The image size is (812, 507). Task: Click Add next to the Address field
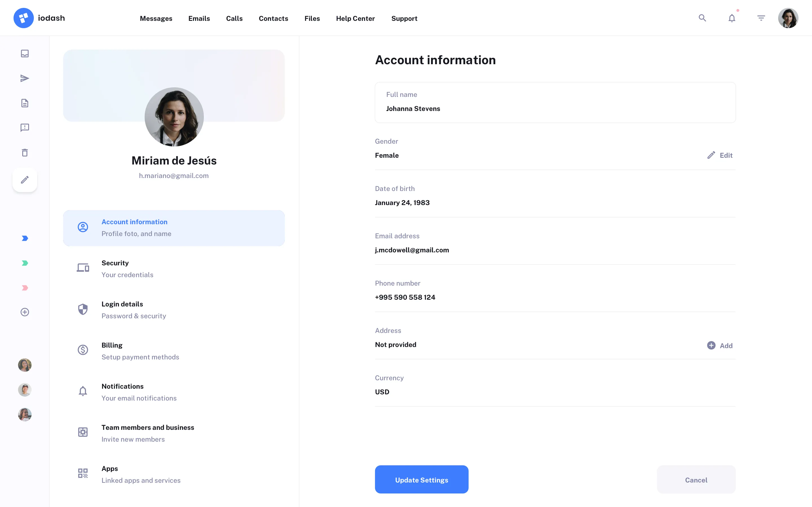(x=720, y=345)
